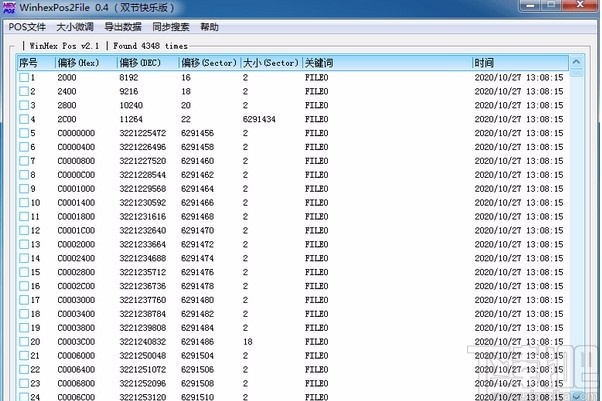Click the scroll up arrow of the list
The height and width of the screenshot is (401, 602).
(x=576, y=62)
